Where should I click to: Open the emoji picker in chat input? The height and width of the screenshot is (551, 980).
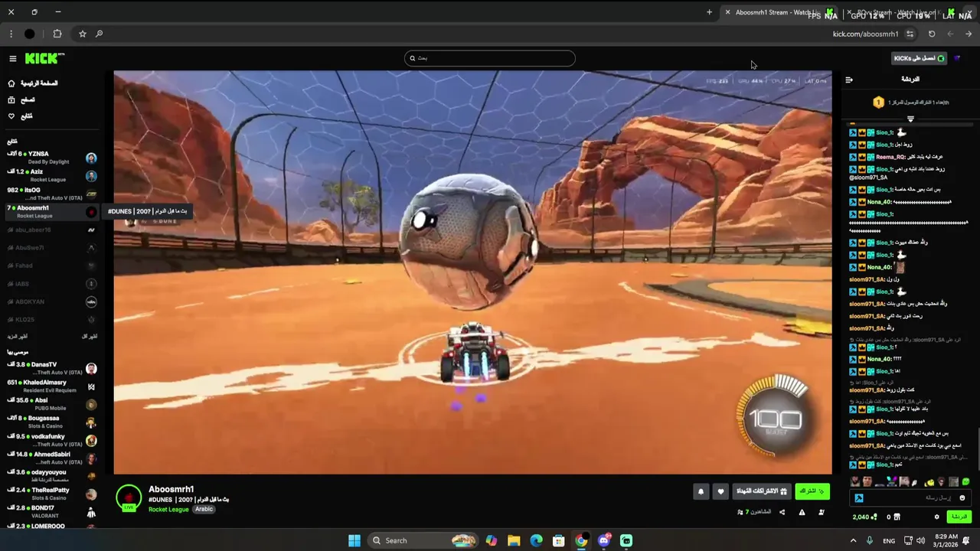(962, 498)
